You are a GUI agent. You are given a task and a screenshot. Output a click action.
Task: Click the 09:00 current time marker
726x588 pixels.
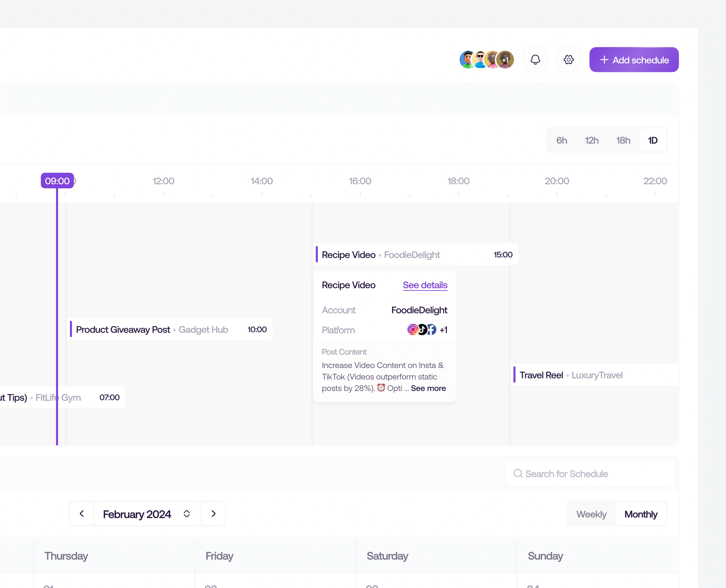[57, 181]
